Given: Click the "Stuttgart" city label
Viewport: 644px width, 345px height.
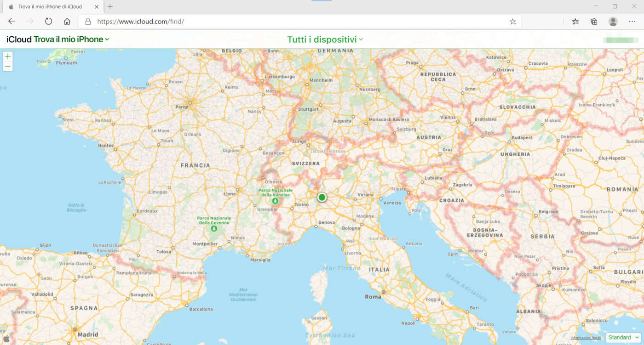Looking at the screenshot, I should 308,109.
